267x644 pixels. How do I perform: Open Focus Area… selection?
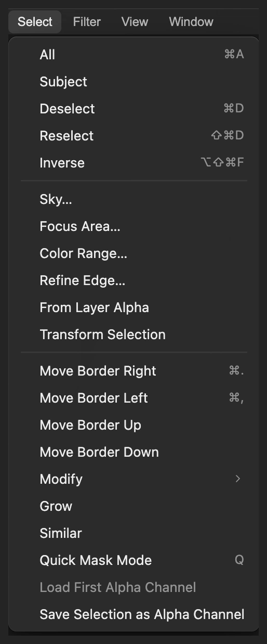click(134, 226)
